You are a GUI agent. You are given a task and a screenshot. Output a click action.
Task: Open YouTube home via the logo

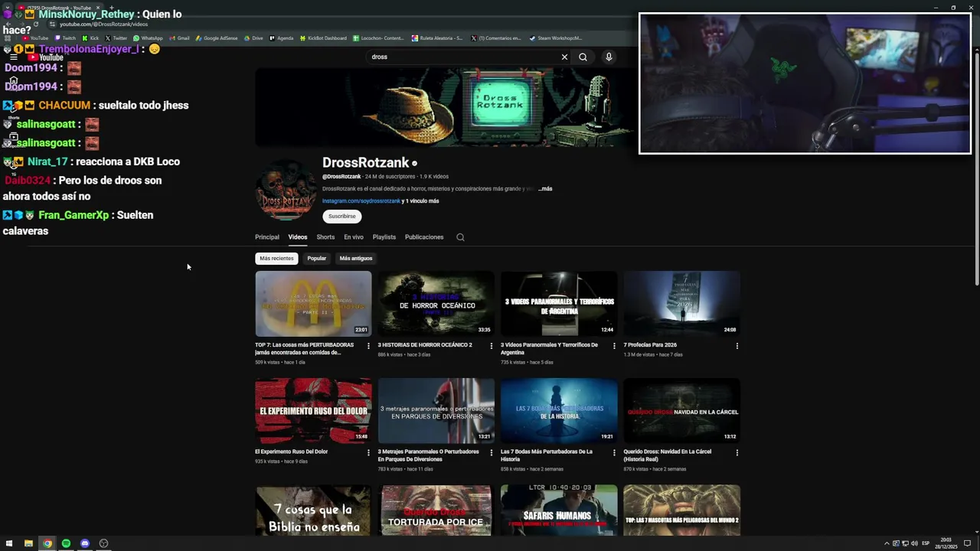[46, 57]
